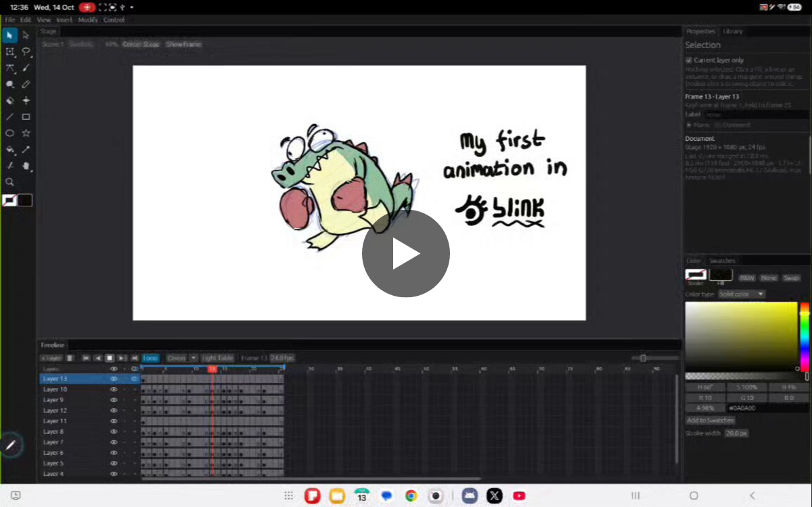The image size is (812, 507).
Task: Hide Layer 13 with its eye icon
Action: [x=114, y=379]
